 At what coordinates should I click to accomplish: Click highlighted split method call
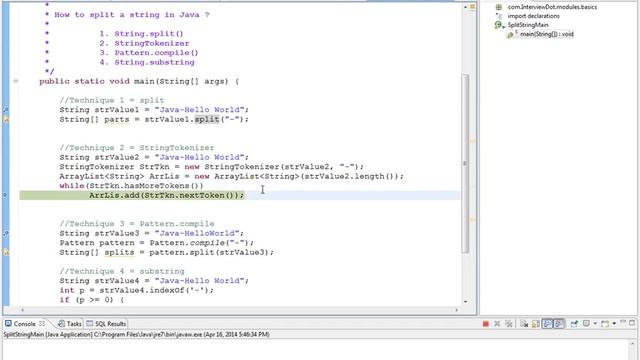[207, 119]
